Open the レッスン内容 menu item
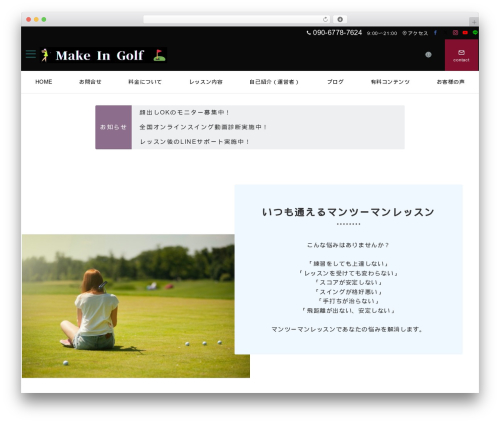Image resolution: width=500 pixels, height=423 pixels. pyautogui.click(x=206, y=82)
